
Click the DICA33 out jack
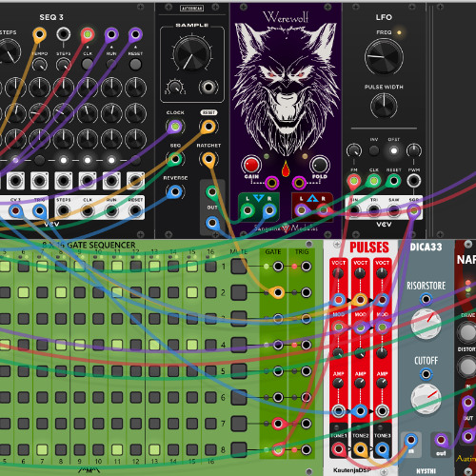441,441
